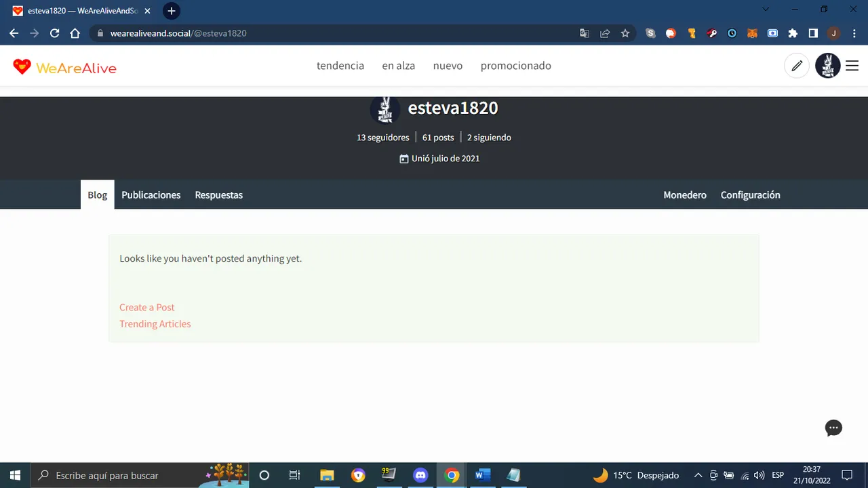This screenshot has height=488, width=868.
Task: Close the esteva1820 browser tab
Action: tap(147, 11)
